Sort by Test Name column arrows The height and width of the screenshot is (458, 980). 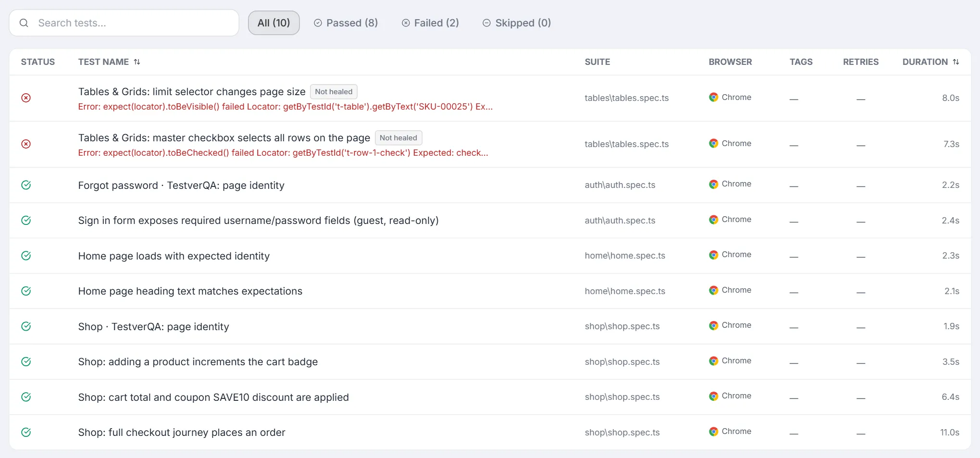[137, 62]
